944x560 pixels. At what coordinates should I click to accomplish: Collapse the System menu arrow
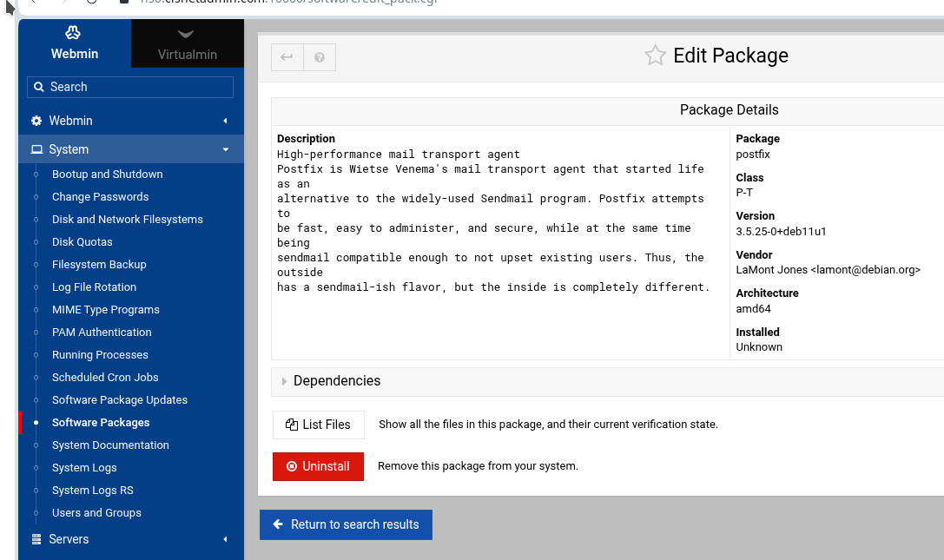pos(226,149)
